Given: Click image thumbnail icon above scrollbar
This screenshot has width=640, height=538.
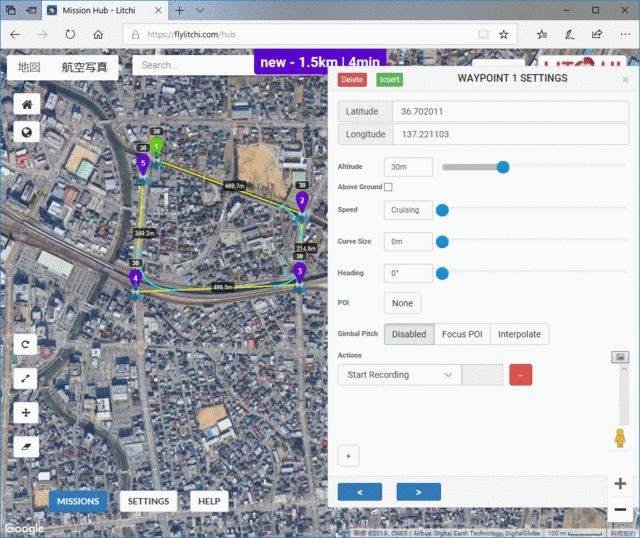Looking at the screenshot, I should [620, 357].
